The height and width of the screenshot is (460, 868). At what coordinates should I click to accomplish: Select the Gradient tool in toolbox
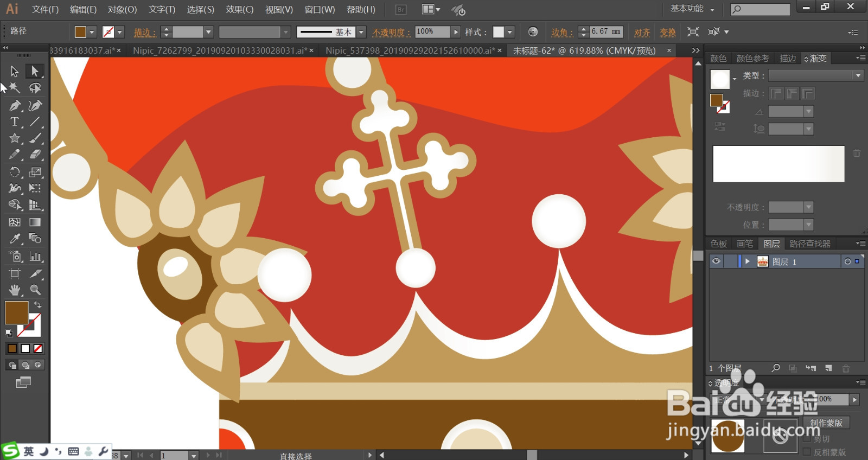pos(35,222)
